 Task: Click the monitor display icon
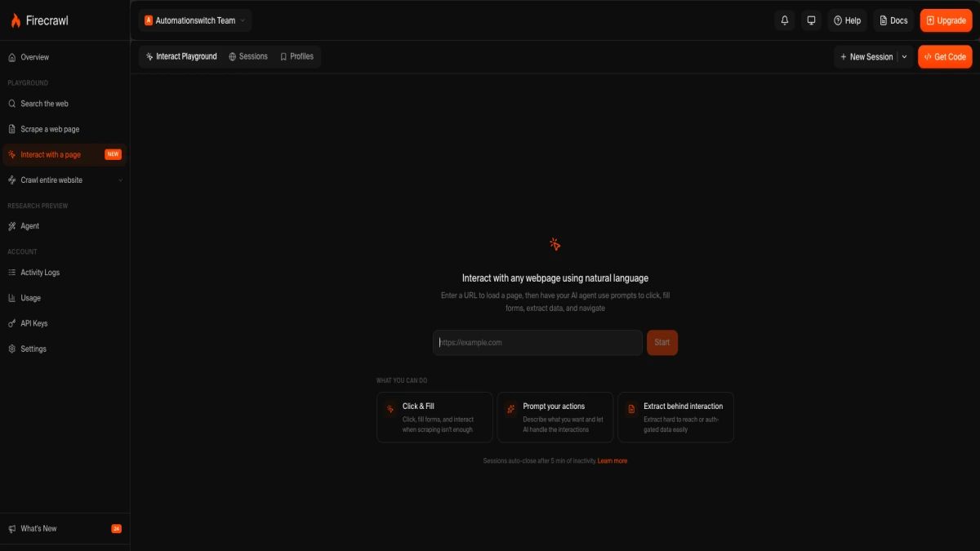point(810,20)
